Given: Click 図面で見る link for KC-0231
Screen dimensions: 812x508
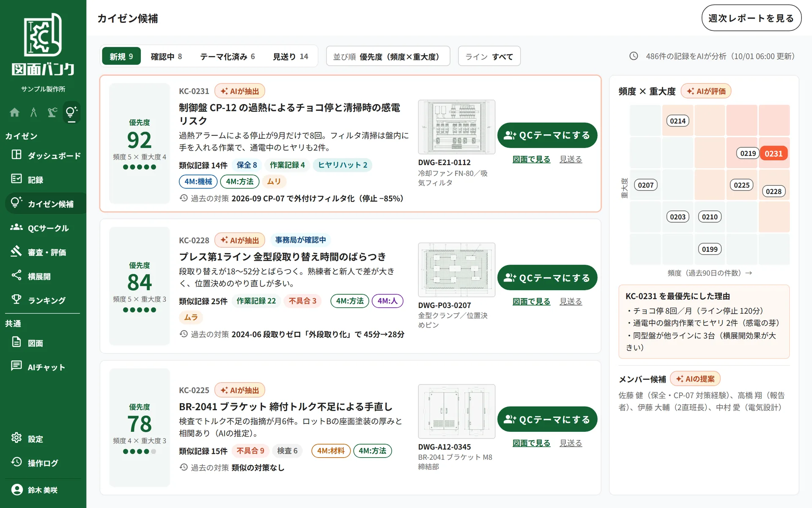Looking at the screenshot, I should (531, 159).
